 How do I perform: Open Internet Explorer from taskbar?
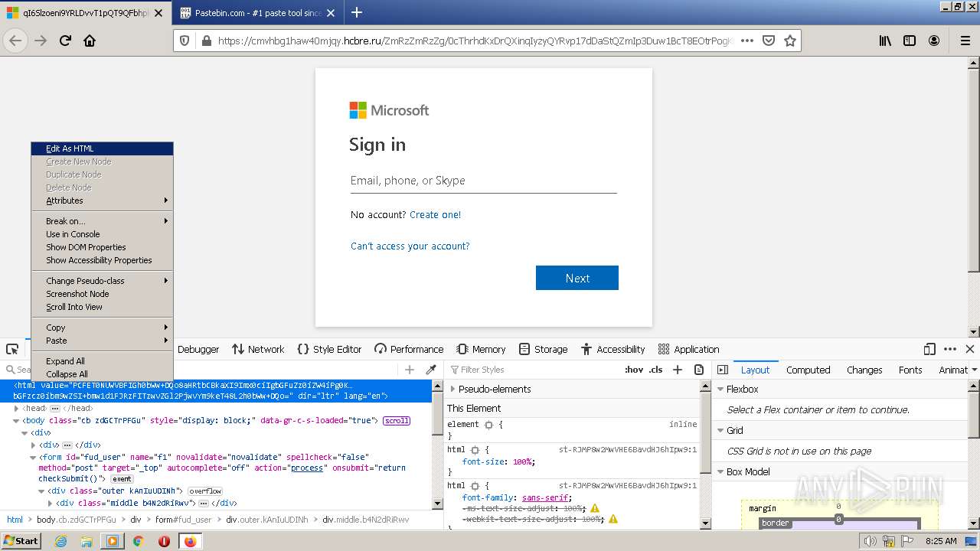point(60,541)
